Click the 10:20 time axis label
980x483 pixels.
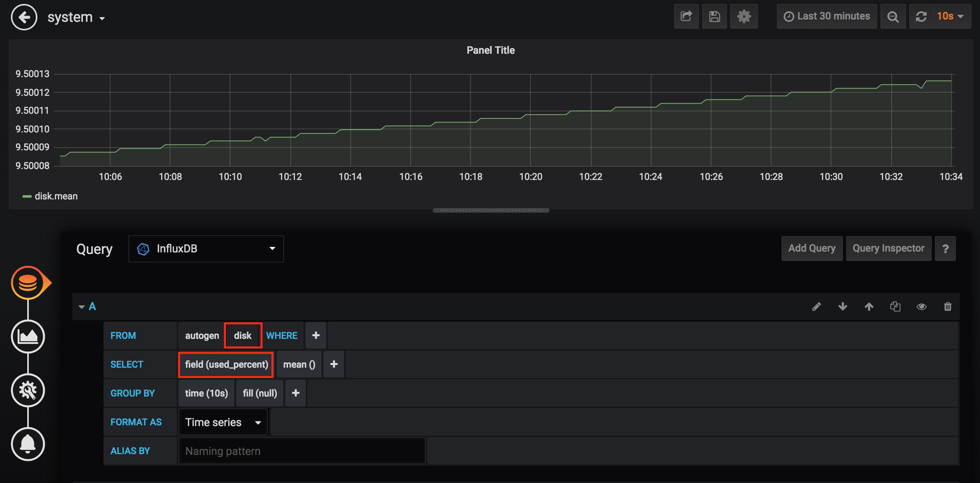tap(530, 177)
